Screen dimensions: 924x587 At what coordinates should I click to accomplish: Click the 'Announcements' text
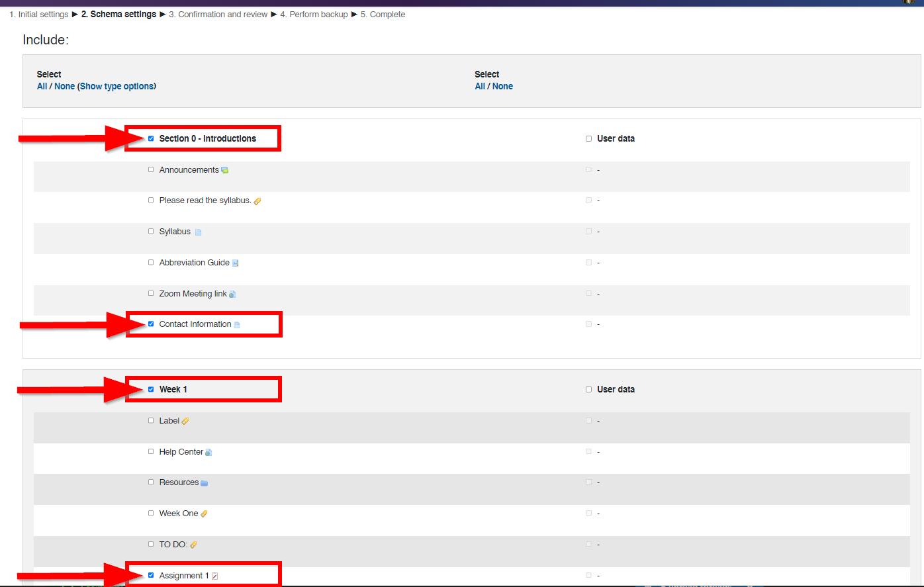coord(189,169)
